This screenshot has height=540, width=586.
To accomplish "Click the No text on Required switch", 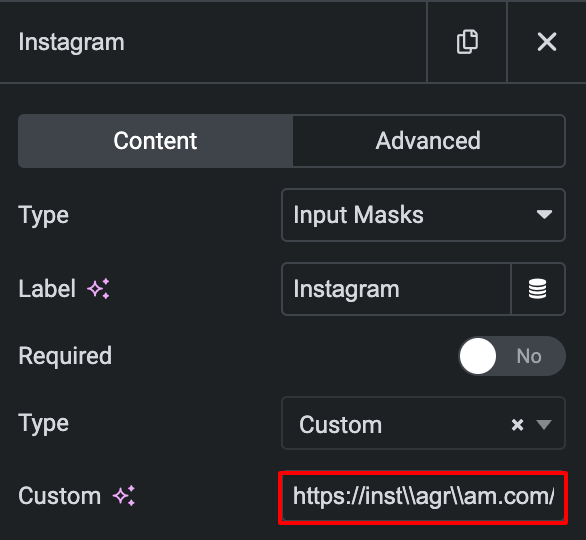I will point(529,356).
